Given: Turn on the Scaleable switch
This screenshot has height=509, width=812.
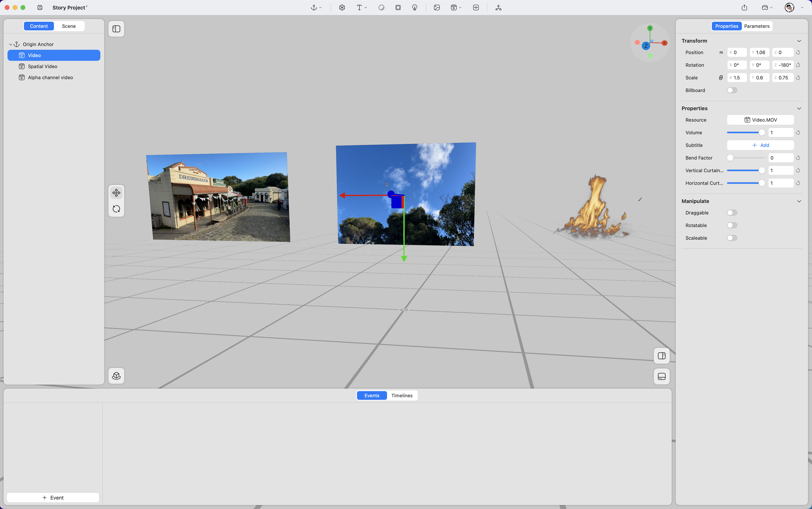Looking at the screenshot, I should point(732,238).
